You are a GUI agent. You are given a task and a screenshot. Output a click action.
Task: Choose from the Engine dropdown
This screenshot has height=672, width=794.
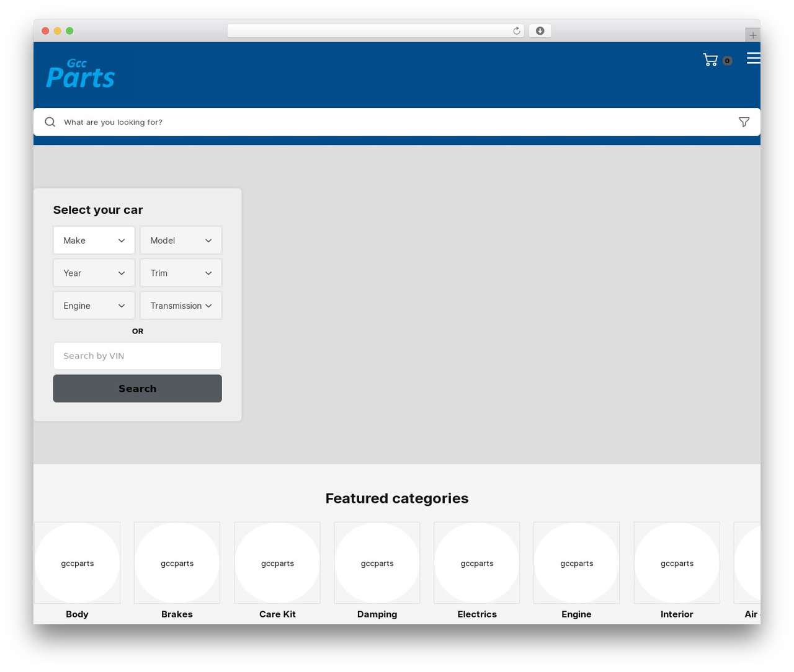(x=94, y=306)
